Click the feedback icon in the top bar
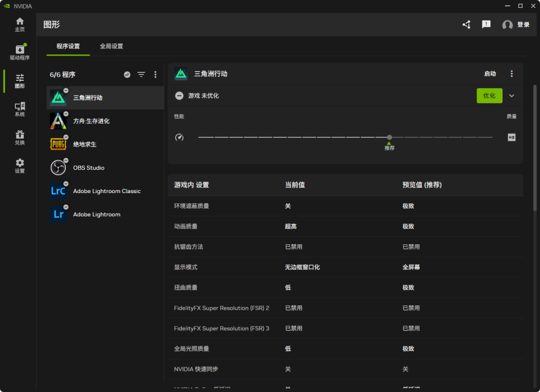The width and height of the screenshot is (540, 392). (x=486, y=24)
